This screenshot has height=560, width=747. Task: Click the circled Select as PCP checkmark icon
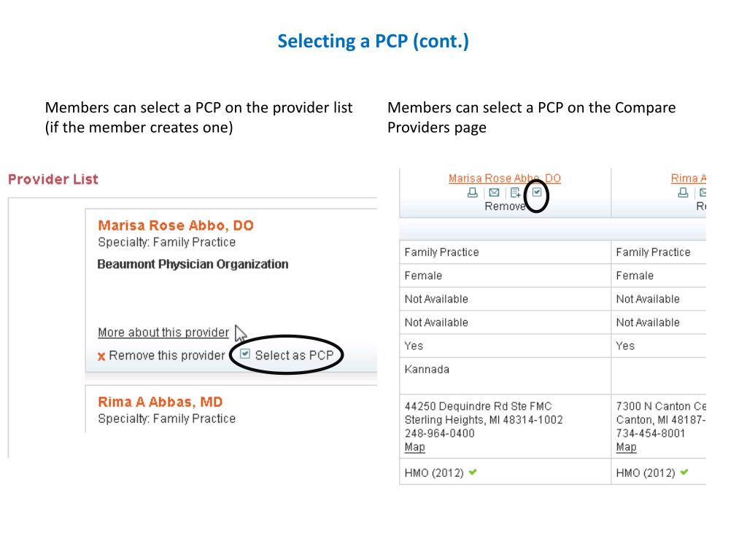[x=537, y=192]
